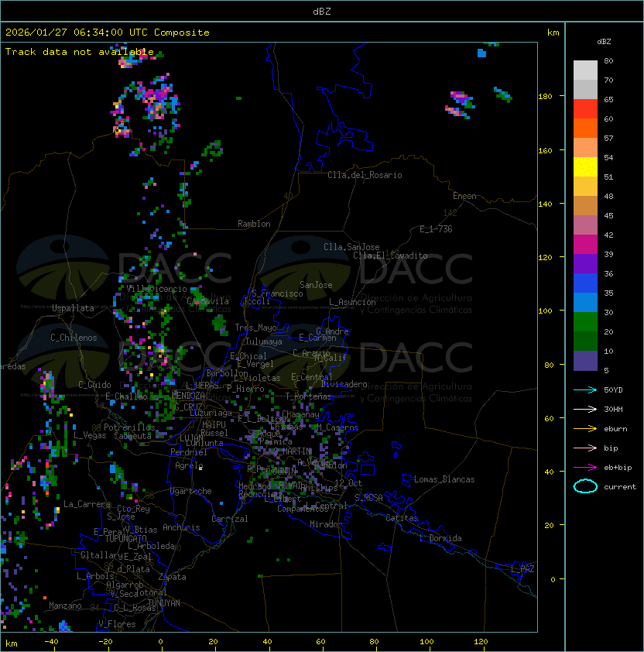The width and height of the screenshot is (644, 652).
Task: Click the 'Encon' label on the map
Action: point(464,196)
